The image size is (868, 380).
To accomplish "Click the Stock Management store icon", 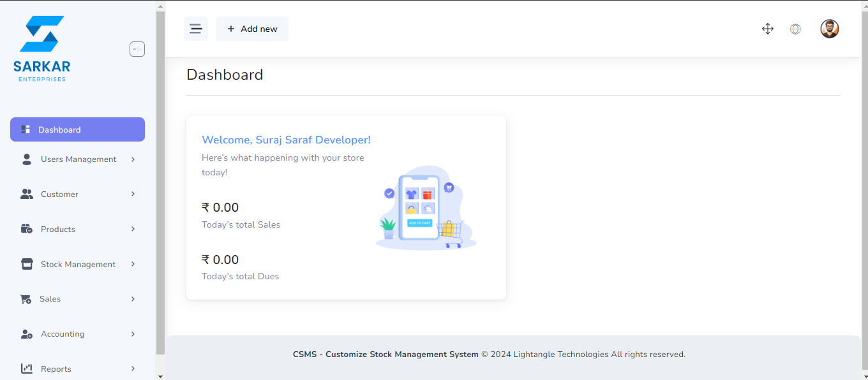I will tap(27, 264).
